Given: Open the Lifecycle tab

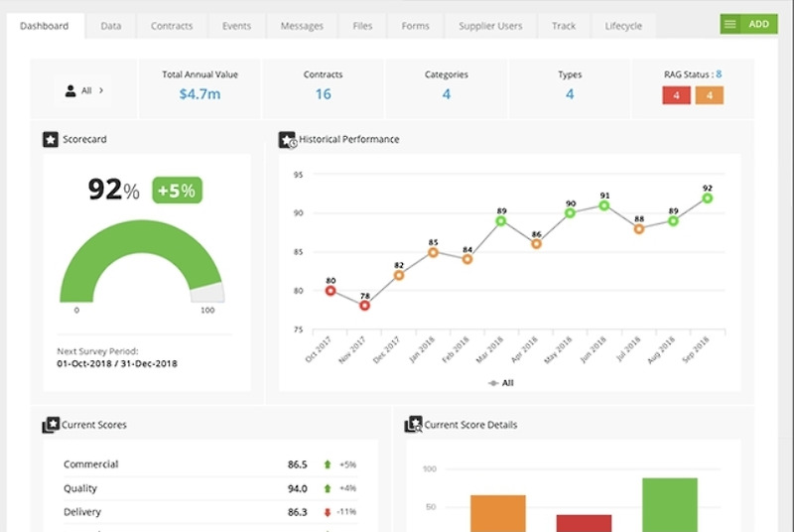Looking at the screenshot, I should point(623,26).
